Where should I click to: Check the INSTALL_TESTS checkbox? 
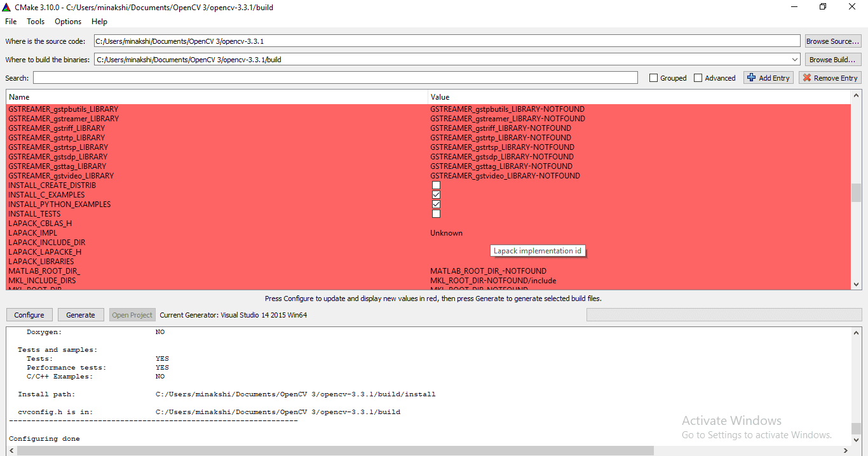(x=436, y=214)
